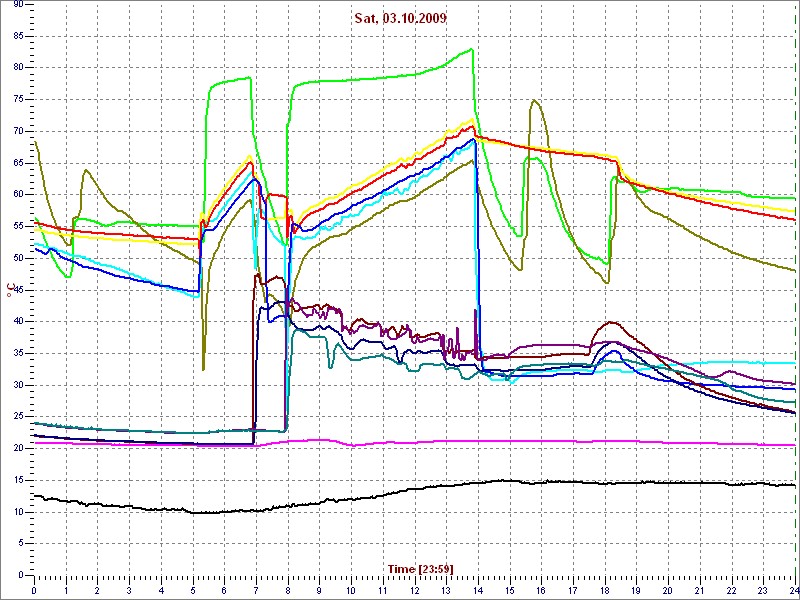Click the flat magenta line near 20 degrees
800x600 pixels.
(x=500, y=441)
